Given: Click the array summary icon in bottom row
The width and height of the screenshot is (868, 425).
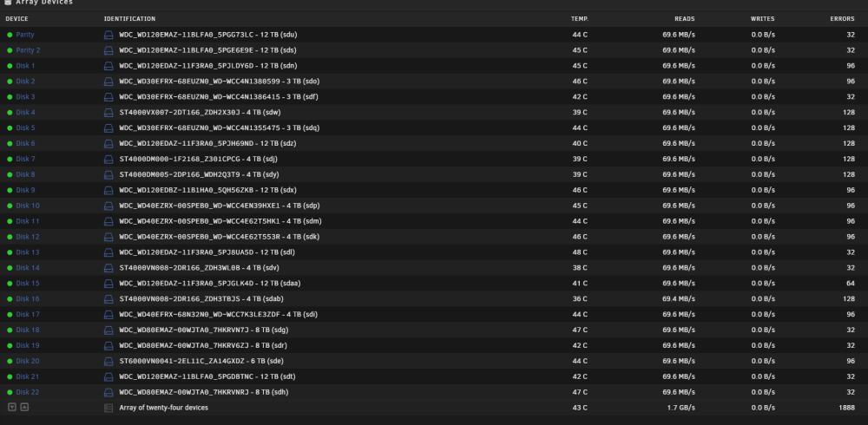Looking at the screenshot, I should (x=108, y=408).
